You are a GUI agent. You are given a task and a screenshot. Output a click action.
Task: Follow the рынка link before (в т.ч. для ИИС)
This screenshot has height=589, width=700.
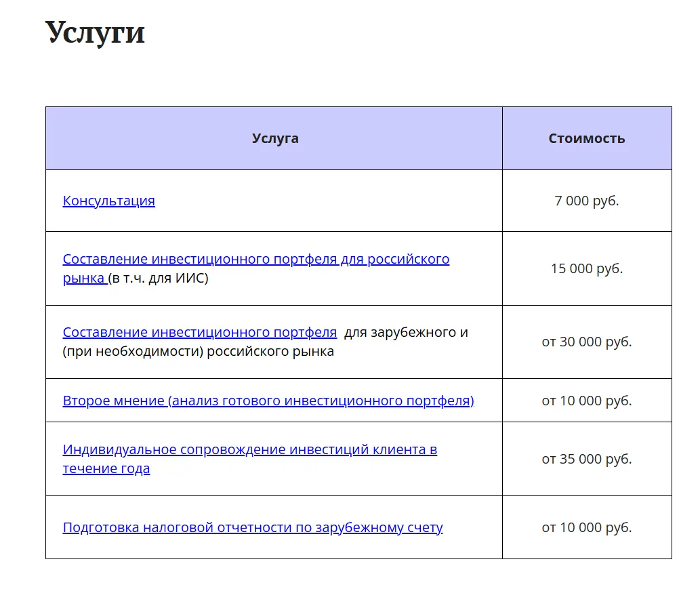(x=85, y=278)
